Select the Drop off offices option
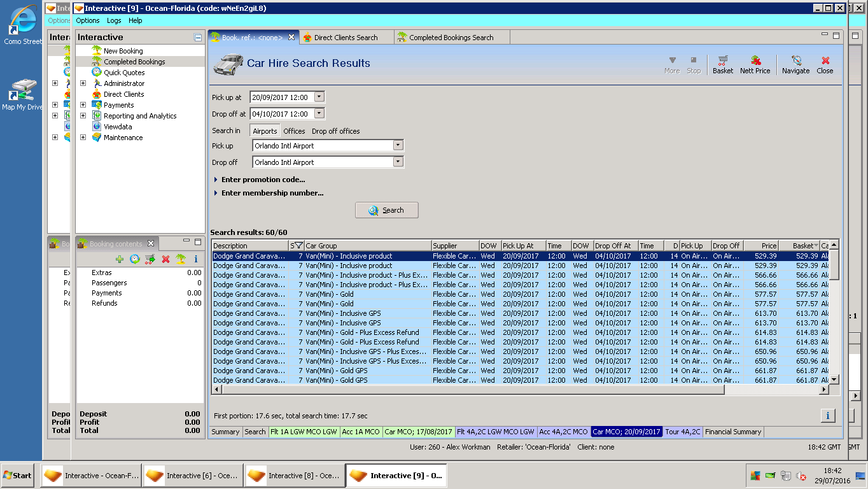This screenshot has width=868, height=489. (335, 131)
